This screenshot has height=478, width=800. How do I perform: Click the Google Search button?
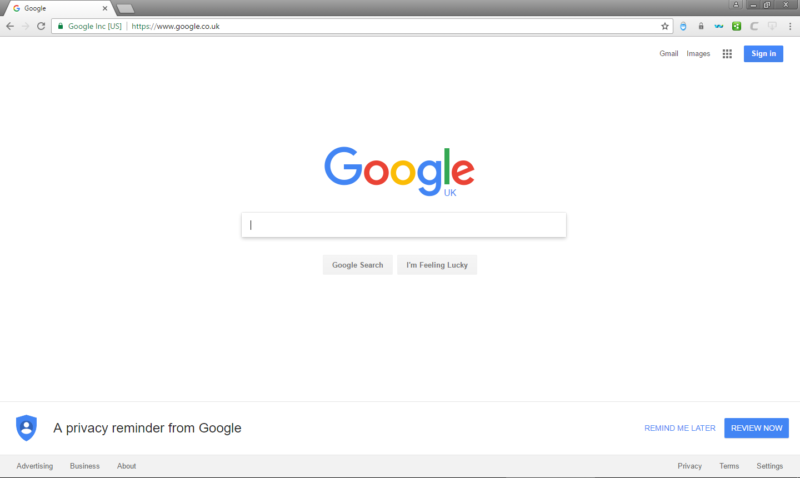pyautogui.click(x=357, y=265)
